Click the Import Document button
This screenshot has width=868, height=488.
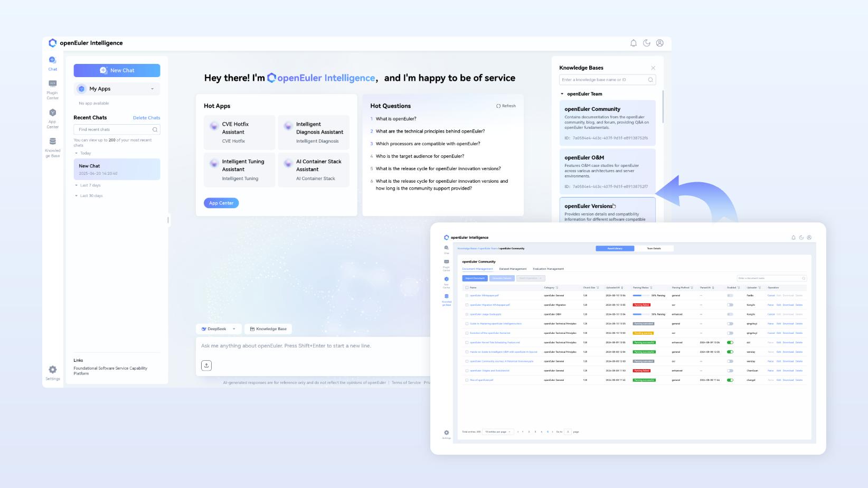pos(475,278)
